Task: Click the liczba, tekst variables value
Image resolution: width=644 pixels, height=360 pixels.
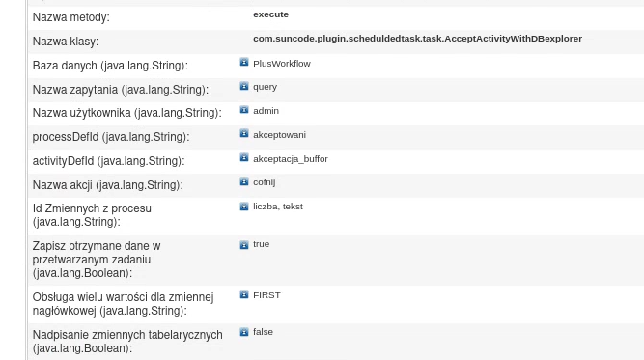Action: [x=278, y=207]
